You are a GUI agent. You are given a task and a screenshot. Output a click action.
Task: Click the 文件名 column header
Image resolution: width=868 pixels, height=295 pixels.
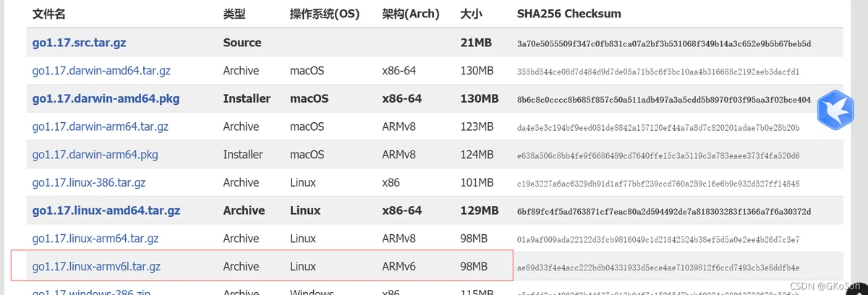point(48,14)
